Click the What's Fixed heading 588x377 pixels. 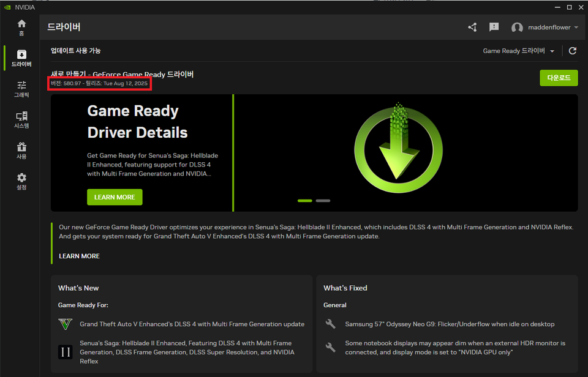click(345, 288)
